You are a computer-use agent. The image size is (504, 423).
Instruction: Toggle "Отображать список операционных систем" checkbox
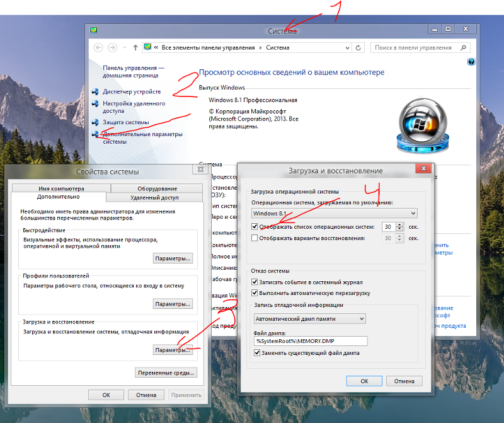tap(255, 226)
